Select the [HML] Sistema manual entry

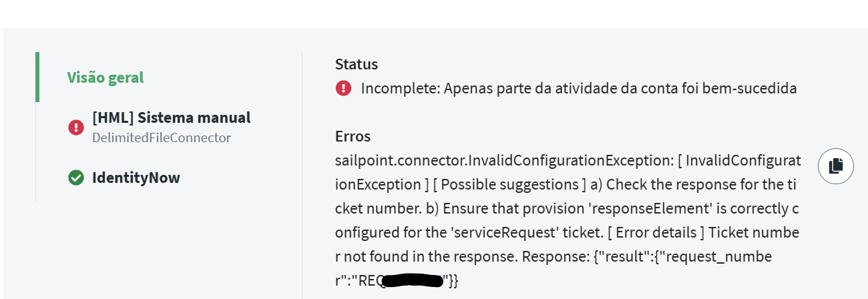point(171,118)
